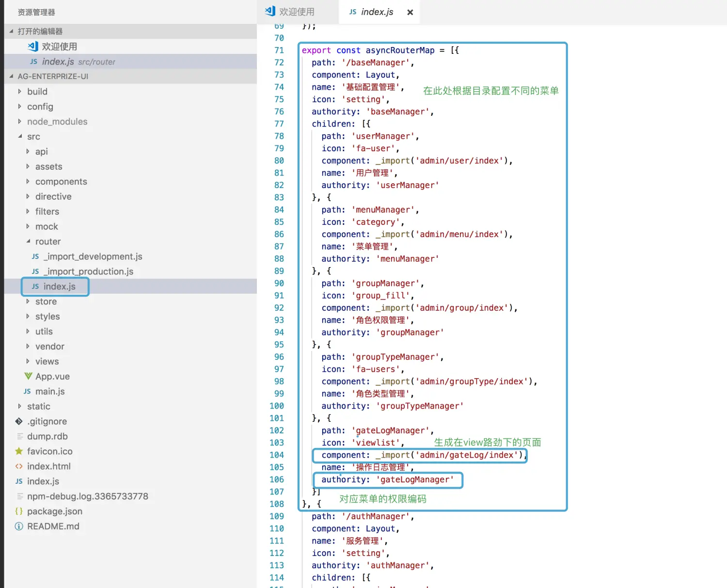This screenshot has width=727, height=588.
Task: Open _import_production.js file
Action: (x=130, y=271)
